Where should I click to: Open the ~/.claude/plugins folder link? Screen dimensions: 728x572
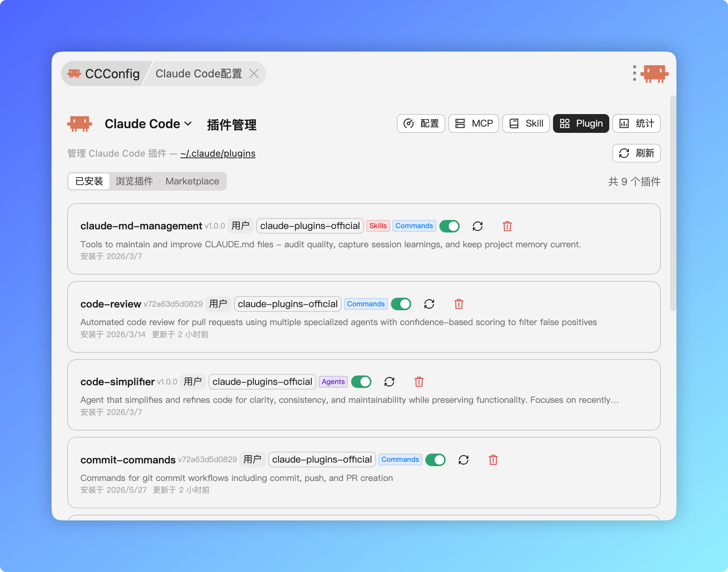click(218, 154)
